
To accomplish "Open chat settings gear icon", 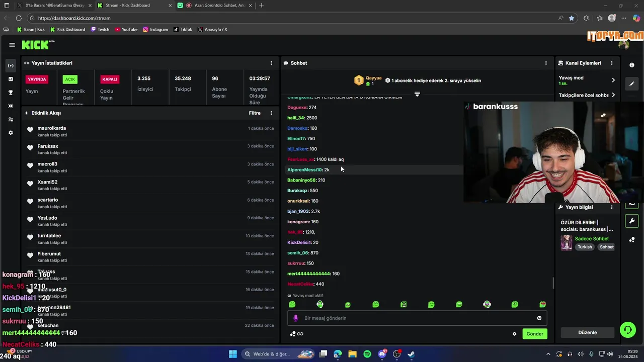I will coord(514,334).
